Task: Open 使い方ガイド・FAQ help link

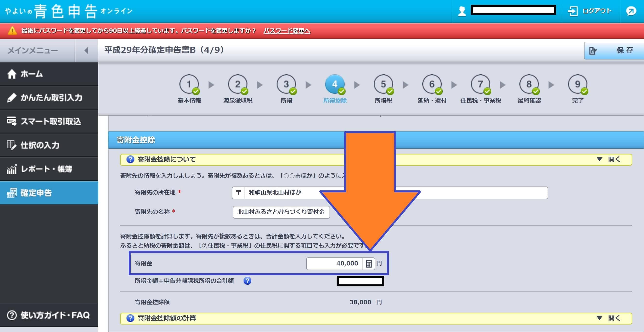Action: 49,315
